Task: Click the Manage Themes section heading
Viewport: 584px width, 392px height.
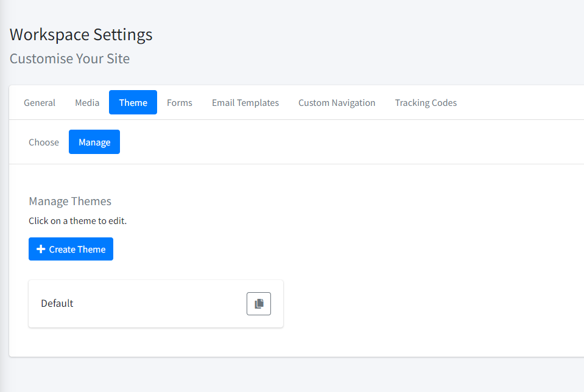Action: (x=70, y=201)
